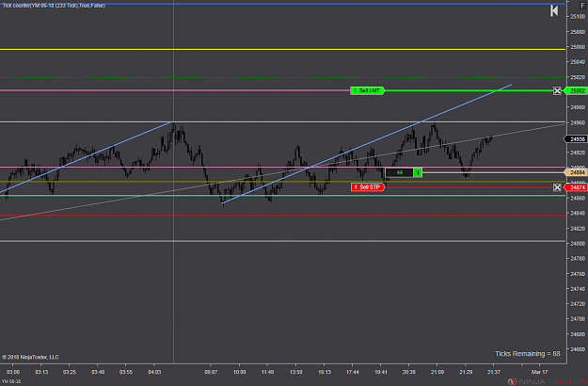Viewport: 588px width, 386px height.
Task: Click the 24800 price axis label
Action: pos(578,244)
